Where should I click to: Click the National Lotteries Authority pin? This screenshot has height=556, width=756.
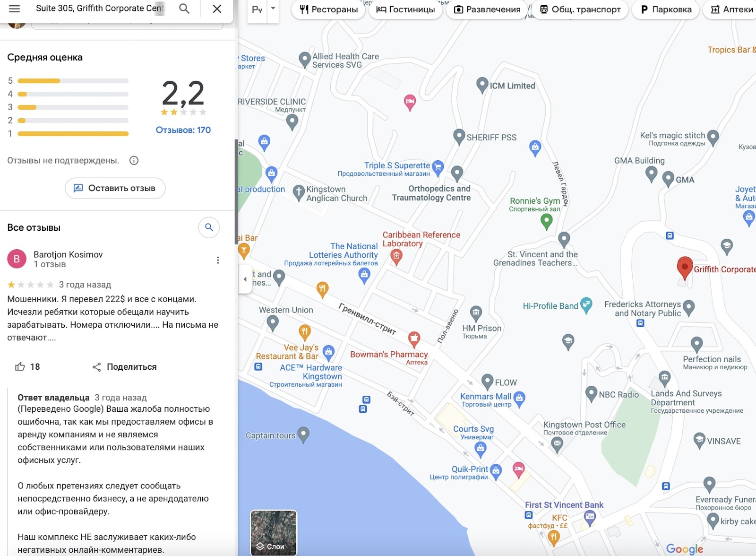coord(364,276)
